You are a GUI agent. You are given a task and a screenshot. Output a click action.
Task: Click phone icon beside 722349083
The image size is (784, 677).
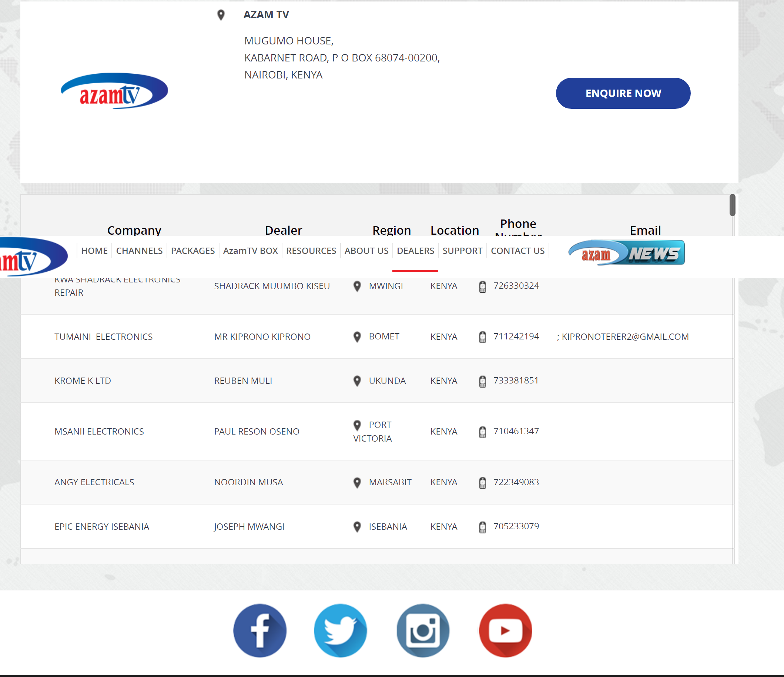482,483
